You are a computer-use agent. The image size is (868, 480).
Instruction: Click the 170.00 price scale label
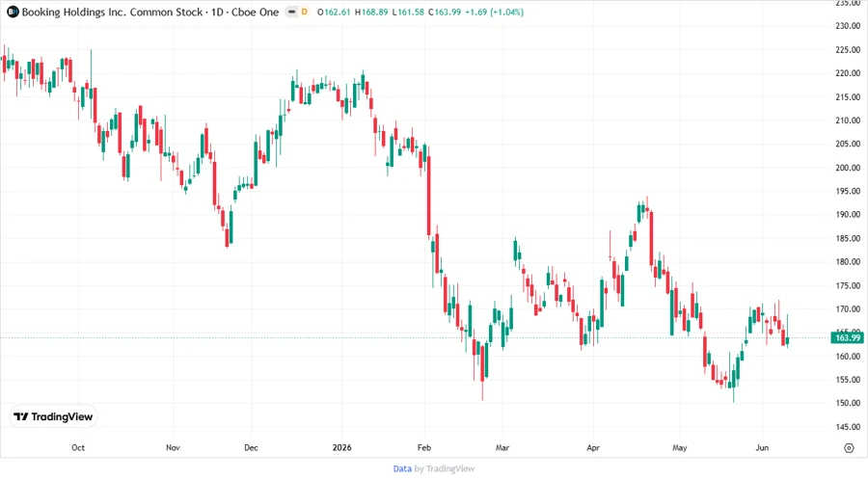click(848, 309)
